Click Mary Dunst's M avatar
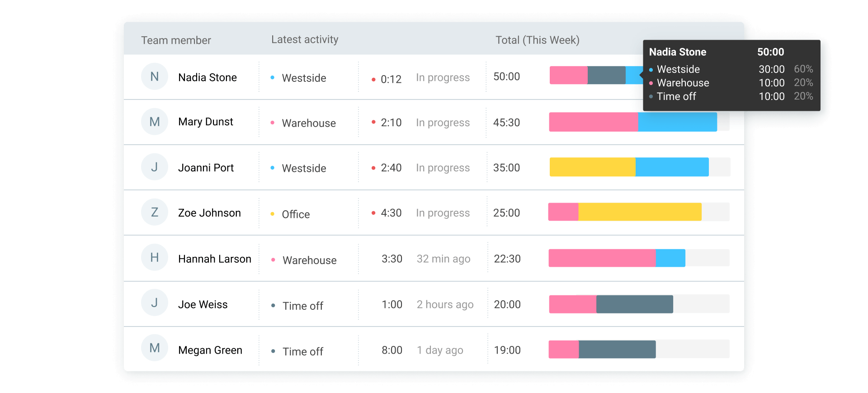Image resolution: width=868 pixels, height=393 pixels. (155, 122)
